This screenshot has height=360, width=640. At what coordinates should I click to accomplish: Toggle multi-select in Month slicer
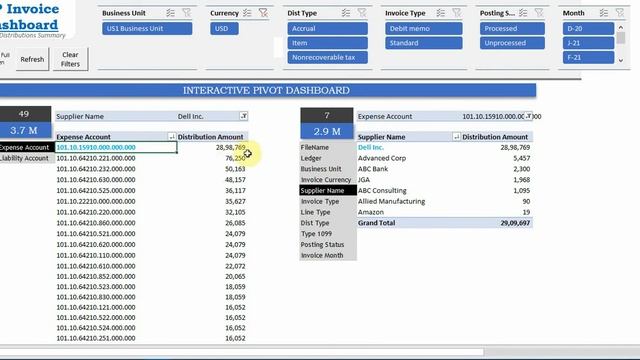pos(604,13)
